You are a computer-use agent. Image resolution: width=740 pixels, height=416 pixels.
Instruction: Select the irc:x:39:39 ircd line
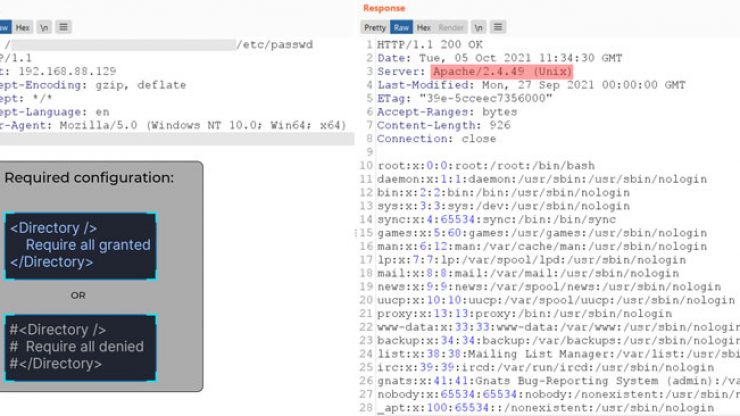(x=545, y=367)
